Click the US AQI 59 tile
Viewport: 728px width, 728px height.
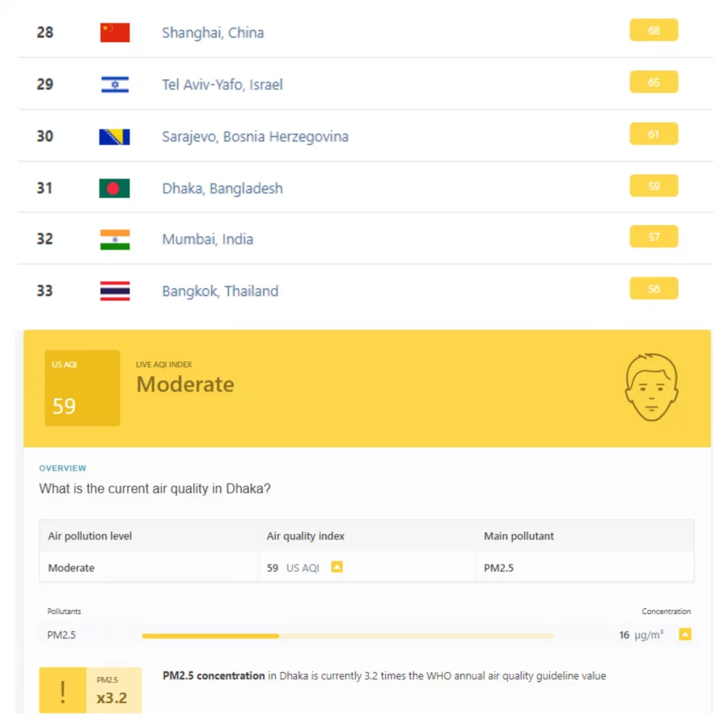point(82,388)
